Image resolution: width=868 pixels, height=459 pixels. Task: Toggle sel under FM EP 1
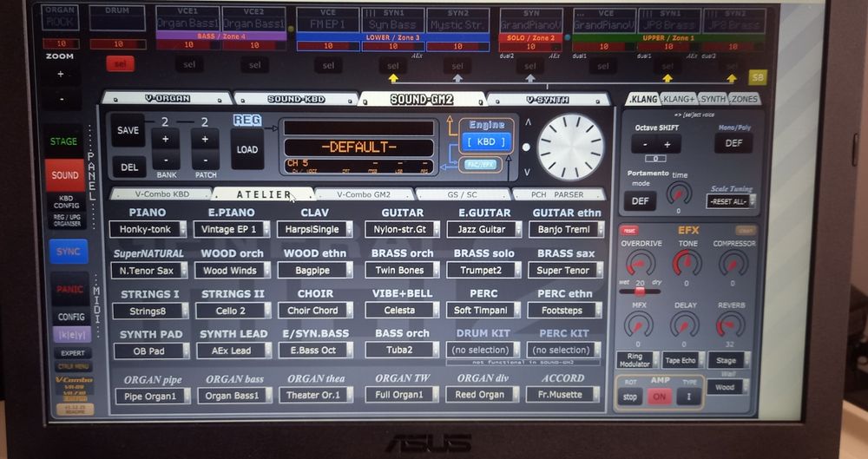coord(328,65)
